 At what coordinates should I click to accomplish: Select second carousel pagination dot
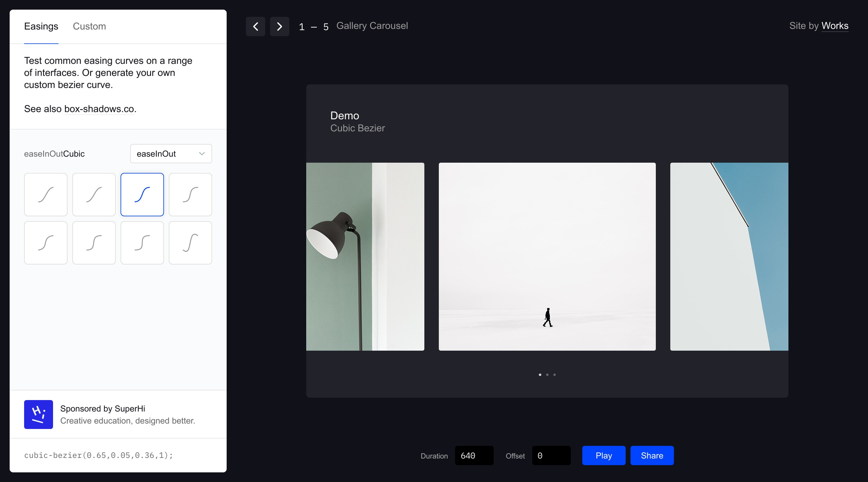tap(547, 374)
